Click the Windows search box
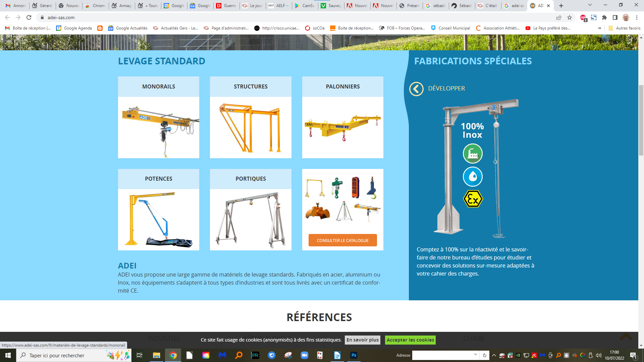Image resolution: width=644 pixels, height=362 pixels. coord(74,355)
